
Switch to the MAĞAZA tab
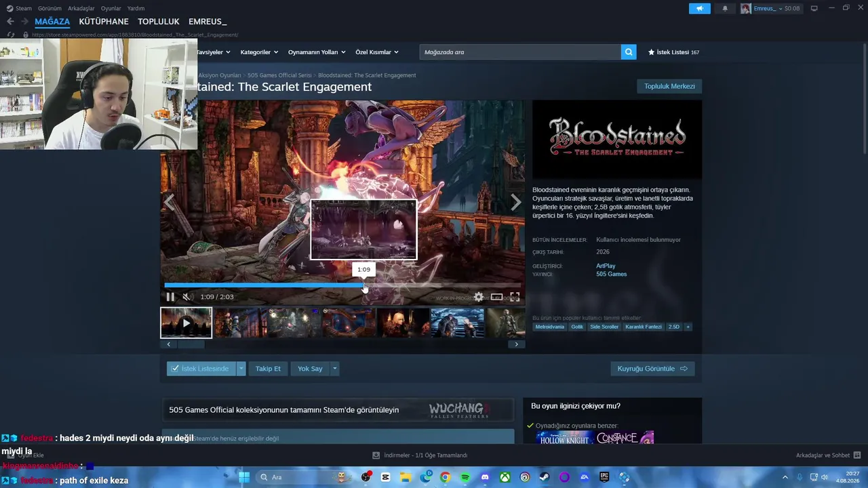coord(52,22)
